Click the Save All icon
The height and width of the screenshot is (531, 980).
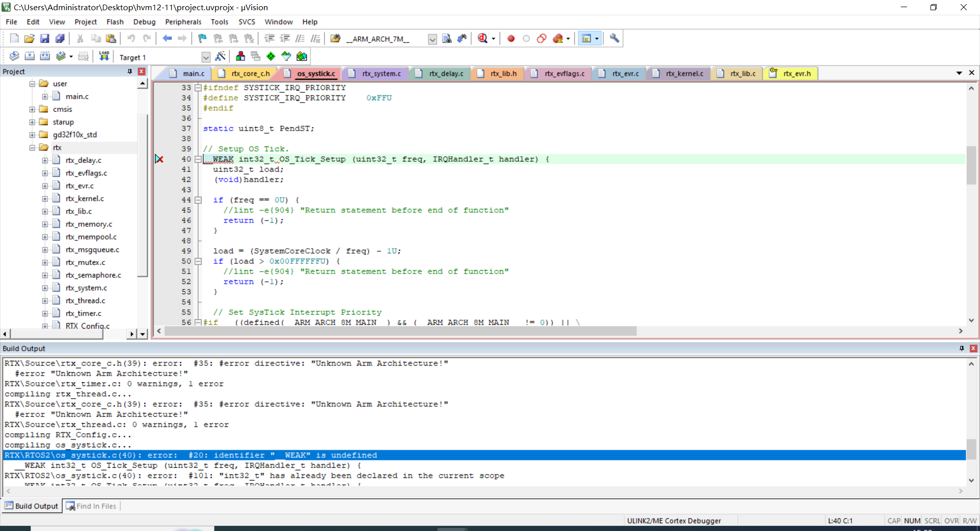coord(60,38)
